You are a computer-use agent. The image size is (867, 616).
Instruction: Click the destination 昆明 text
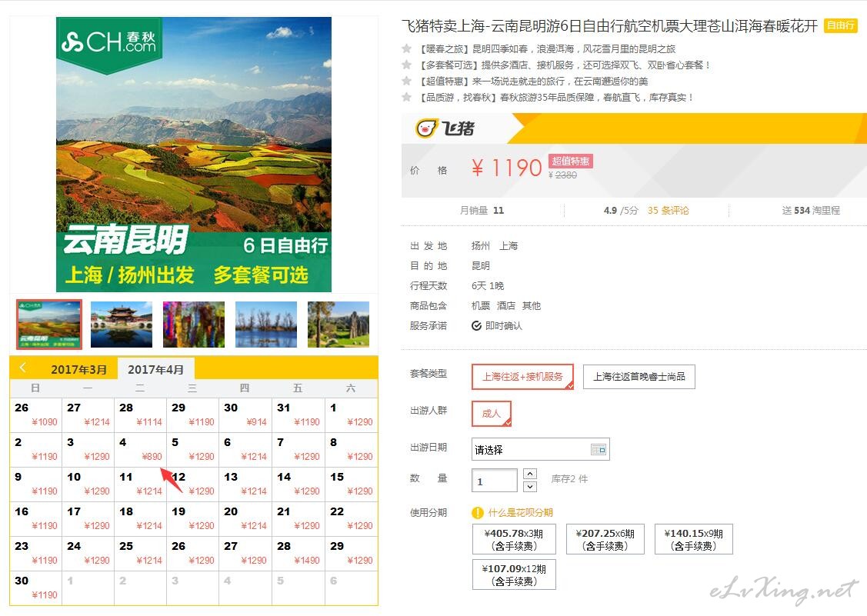(481, 265)
